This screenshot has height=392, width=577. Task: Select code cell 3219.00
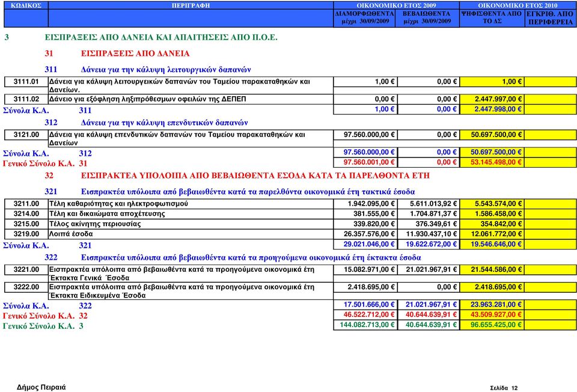(x=26, y=234)
